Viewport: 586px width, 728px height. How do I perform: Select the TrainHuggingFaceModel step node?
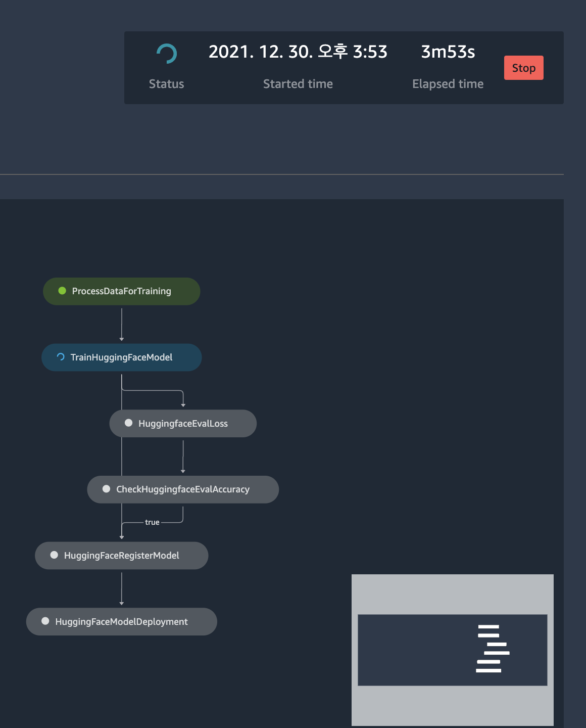[x=122, y=357]
